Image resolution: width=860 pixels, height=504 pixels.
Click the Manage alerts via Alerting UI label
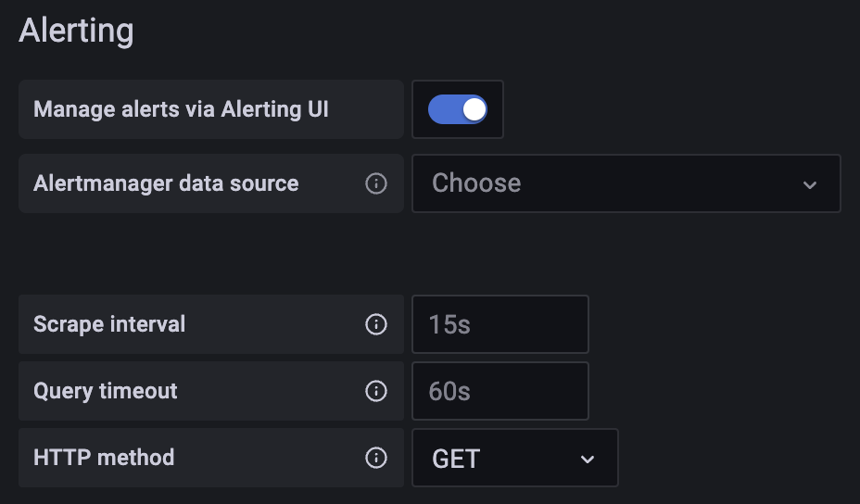click(x=181, y=109)
